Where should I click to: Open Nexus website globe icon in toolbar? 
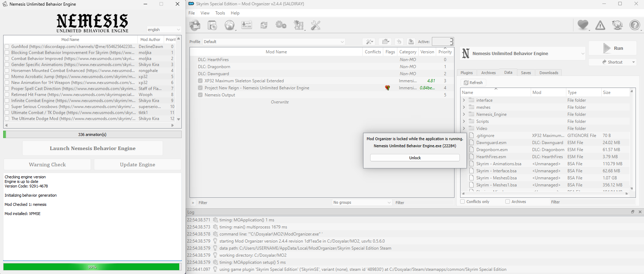[229, 25]
